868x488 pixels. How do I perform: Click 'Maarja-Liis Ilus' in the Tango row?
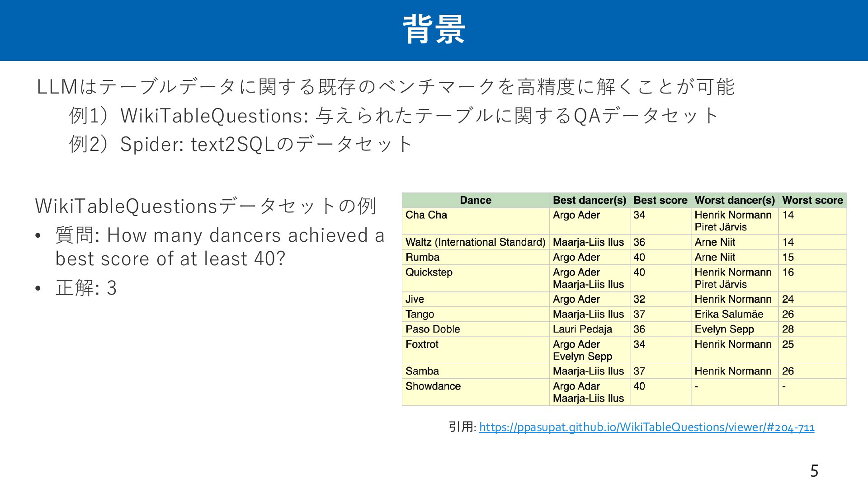[588, 314]
